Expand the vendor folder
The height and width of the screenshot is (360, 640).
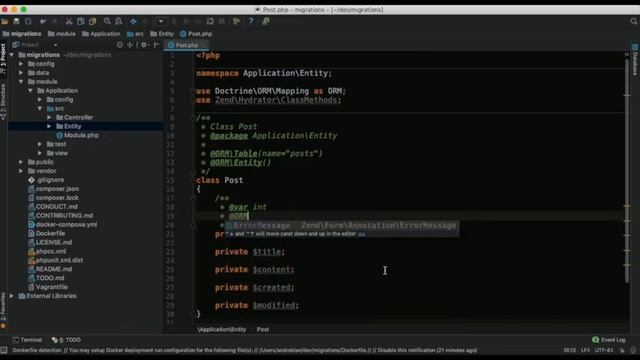click(x=21, y=171)
